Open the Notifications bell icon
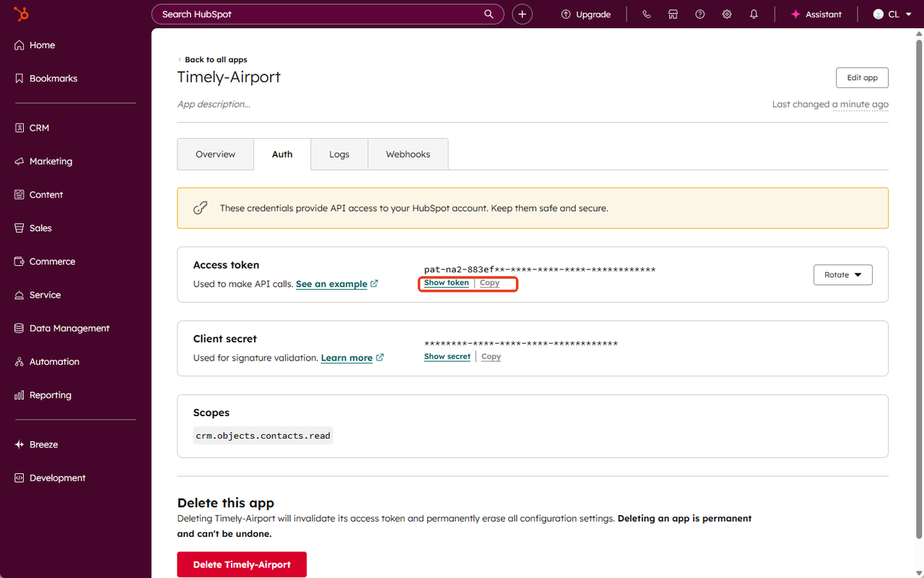Viewport: 924px width, 578px height. coord(754,14)
